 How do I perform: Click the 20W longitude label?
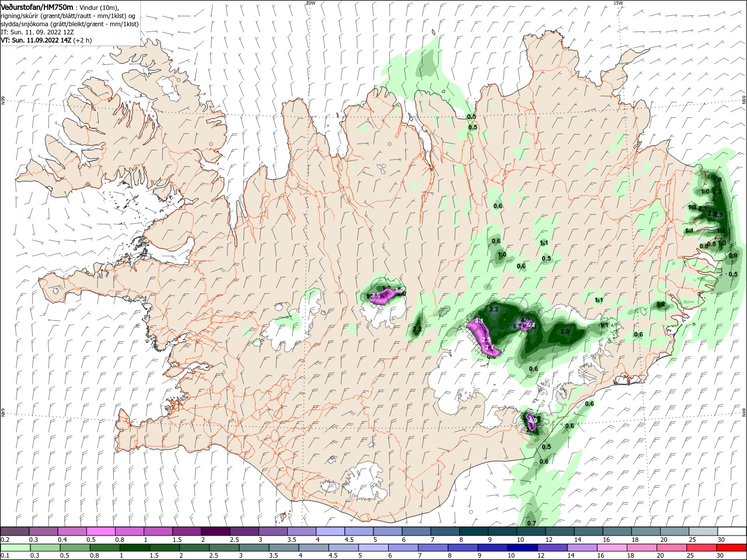310,3
